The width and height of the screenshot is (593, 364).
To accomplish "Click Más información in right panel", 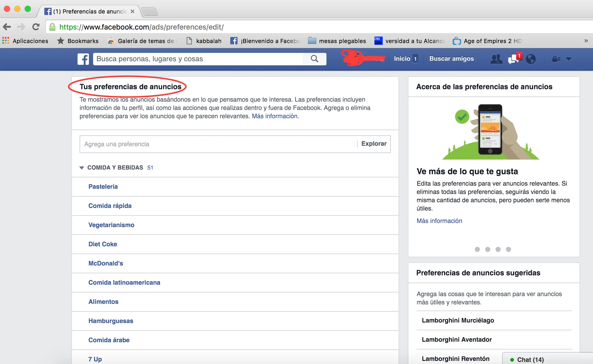I will (x=439, y=221).
